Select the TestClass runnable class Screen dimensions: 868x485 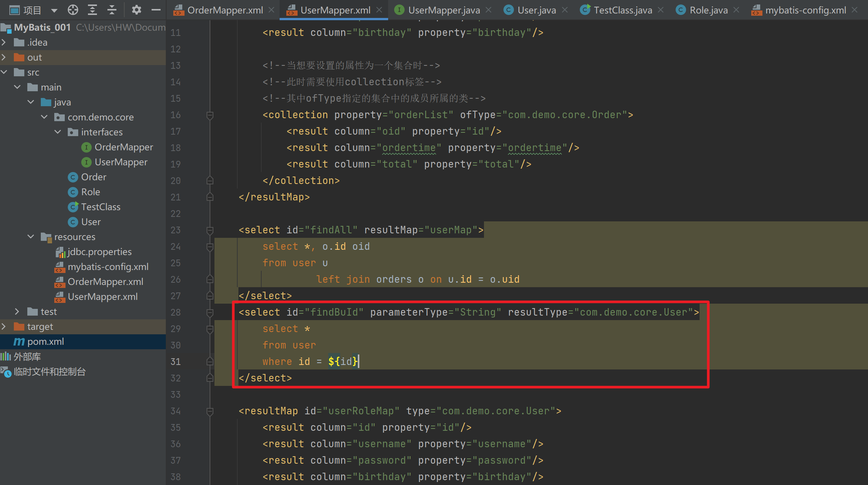click(100, 207)
